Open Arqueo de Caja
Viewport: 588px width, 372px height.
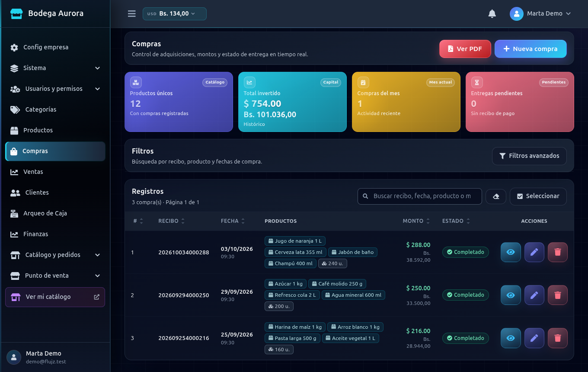pos(55,213)
